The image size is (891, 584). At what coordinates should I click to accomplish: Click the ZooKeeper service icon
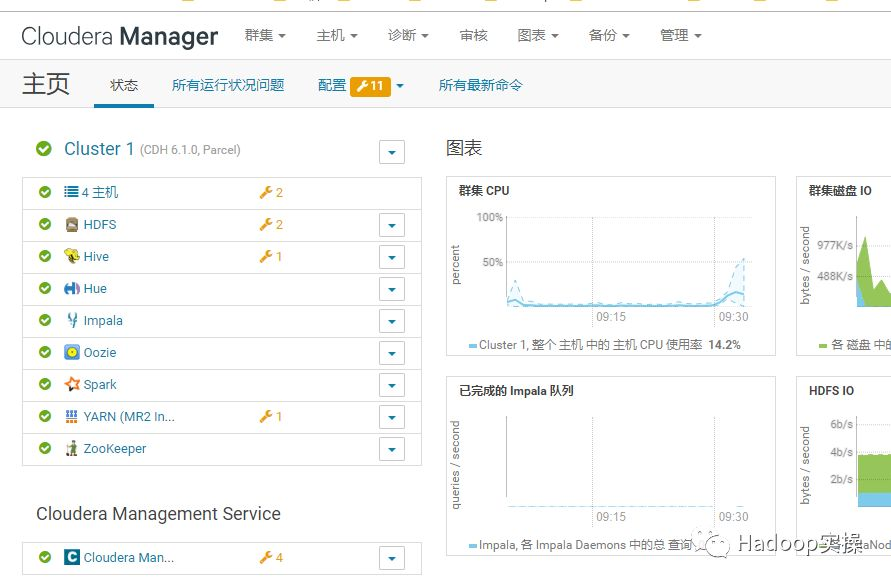[x=72, y=448]
